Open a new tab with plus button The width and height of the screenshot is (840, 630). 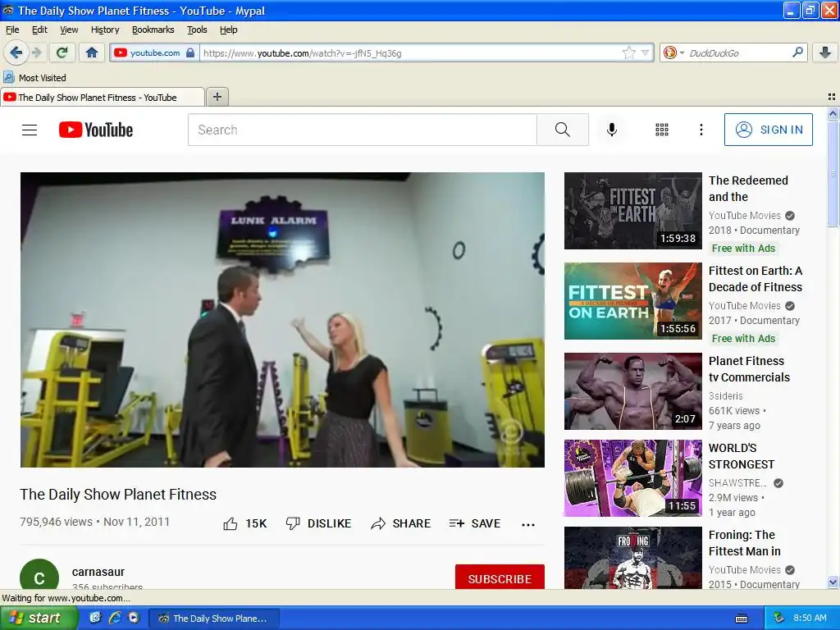click(x=217, y=97)
